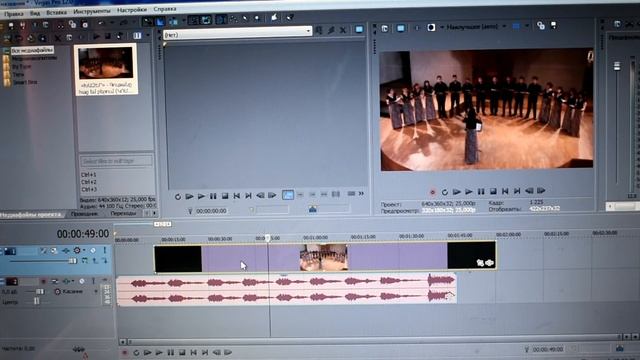Open the trimmer media dropdown showing (Нет)

click(238, 34)
